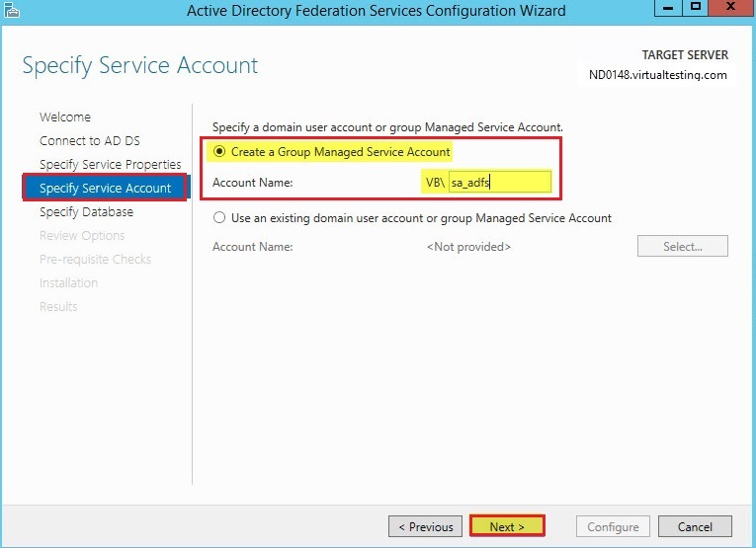Click the Configure button
This screenshot has width=756, height=548.
click(x=613, y=526)
